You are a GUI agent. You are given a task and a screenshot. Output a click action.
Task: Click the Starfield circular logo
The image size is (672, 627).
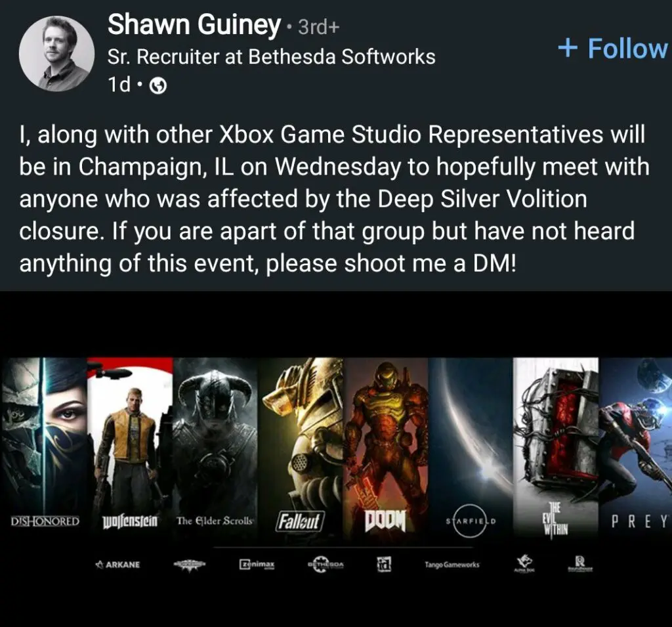point(471,521)
